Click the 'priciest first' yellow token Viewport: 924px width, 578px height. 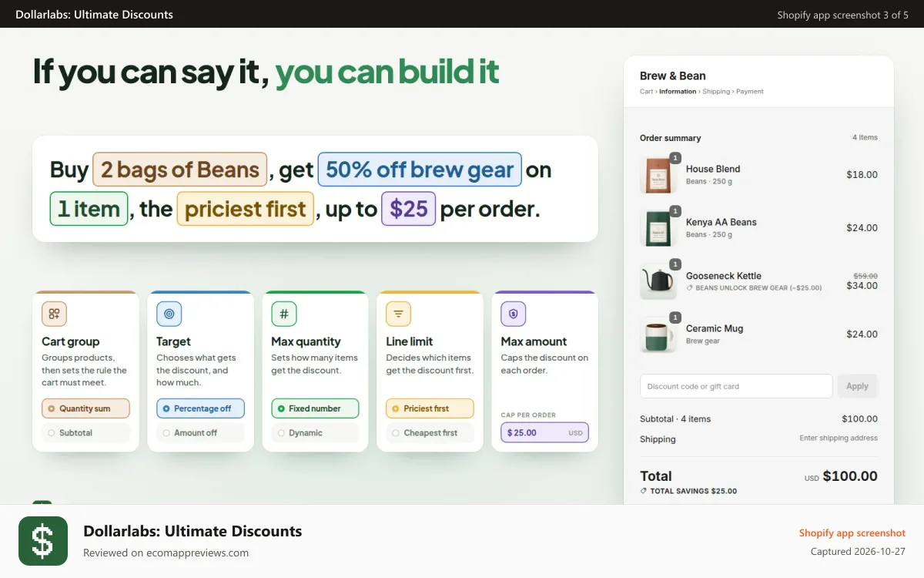(246, 209)
